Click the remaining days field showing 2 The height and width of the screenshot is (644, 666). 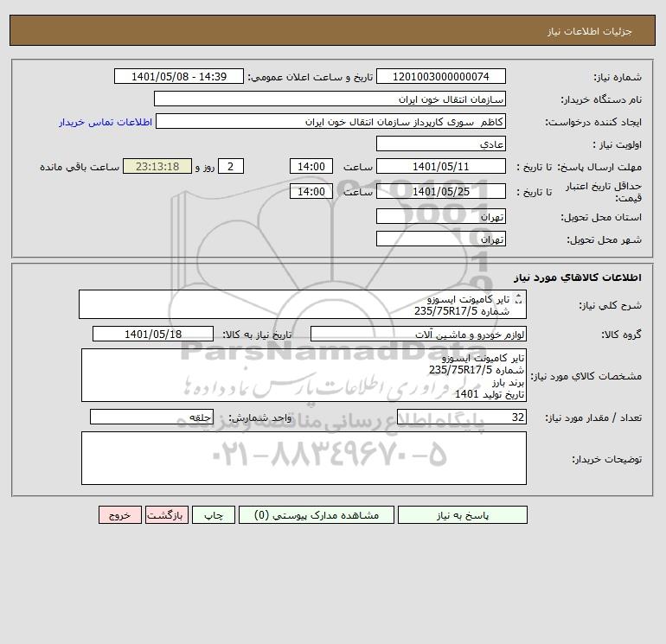point(231,167)
